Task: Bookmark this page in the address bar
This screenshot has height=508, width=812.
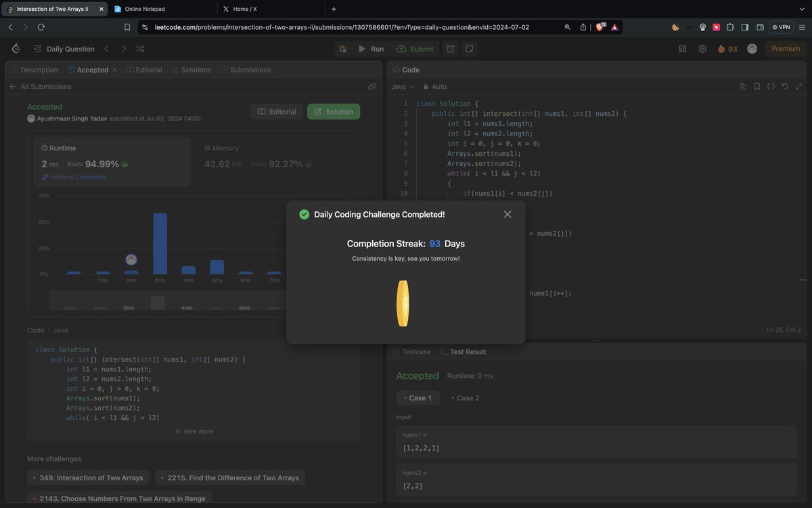Action: [127, 27]
